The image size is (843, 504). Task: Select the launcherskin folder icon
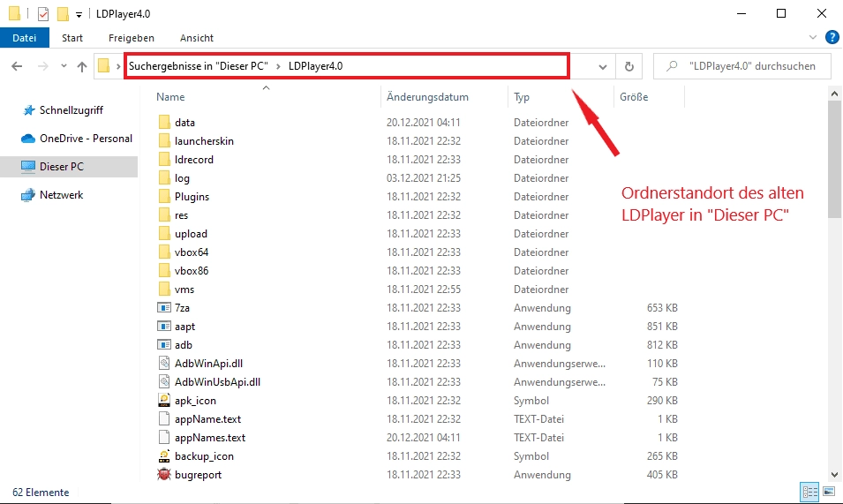[164, 140]
